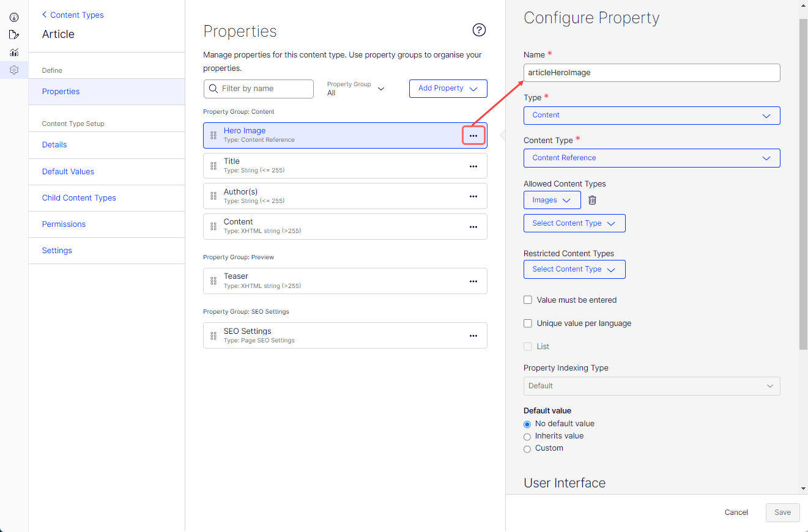The image size is (808, 532).
Task: Select the Hero Image property row
Action: (345, 135)
